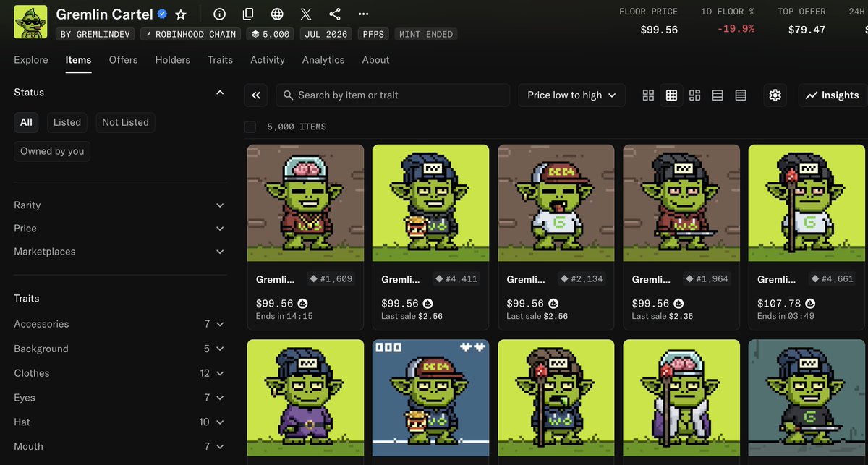The width and height of the screenshot is (868, 465).
Task: Click rarity rank badge #2,134
Action: [582, 278]
